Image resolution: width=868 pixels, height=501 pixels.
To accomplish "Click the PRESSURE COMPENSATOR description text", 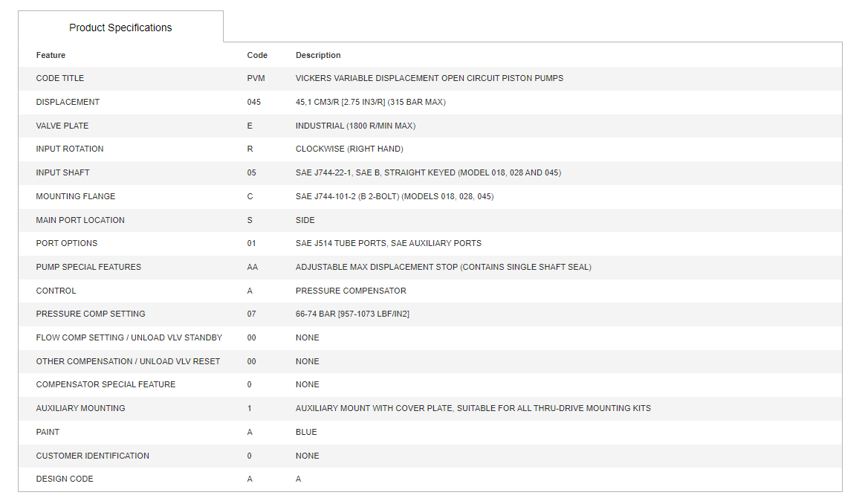I will [x=351, y=291].
